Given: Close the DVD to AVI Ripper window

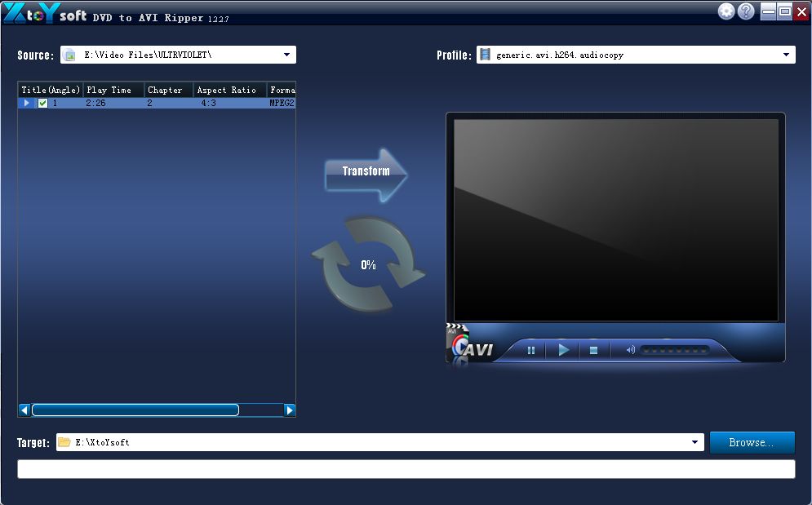Looking at the screenshot, I should [x=801, y=11].
